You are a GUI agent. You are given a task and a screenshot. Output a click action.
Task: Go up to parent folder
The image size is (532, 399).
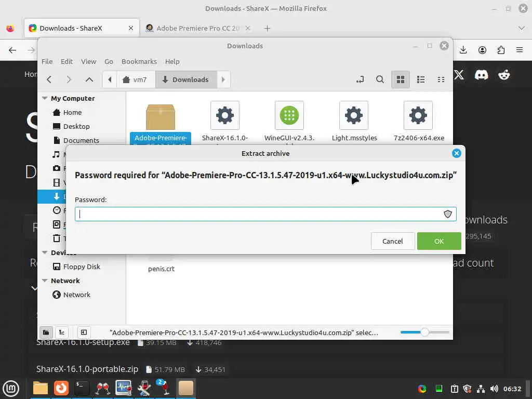tap(89, 79)
